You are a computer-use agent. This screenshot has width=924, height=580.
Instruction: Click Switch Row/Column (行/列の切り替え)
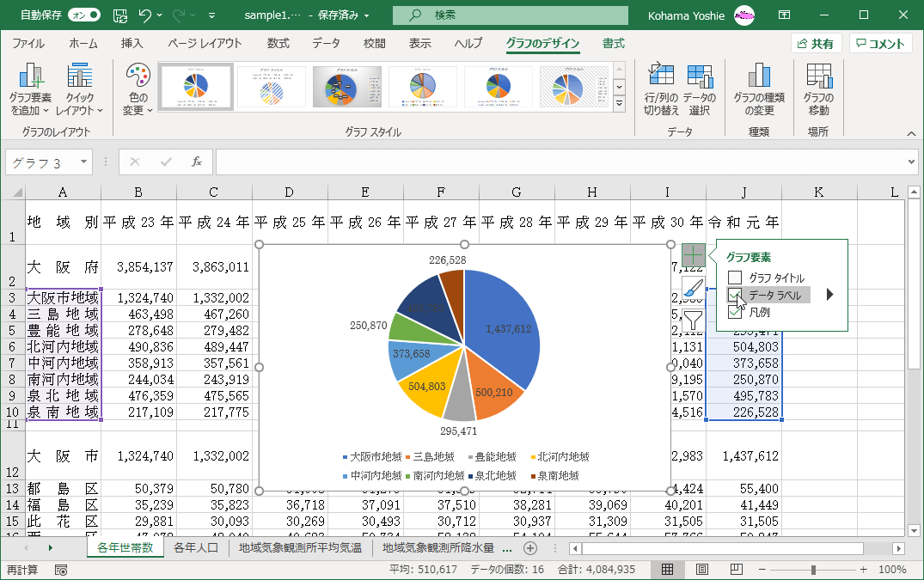pos(661,89)
